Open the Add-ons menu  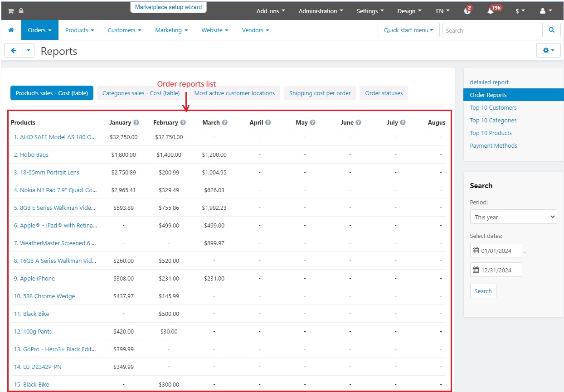[271, 11]
